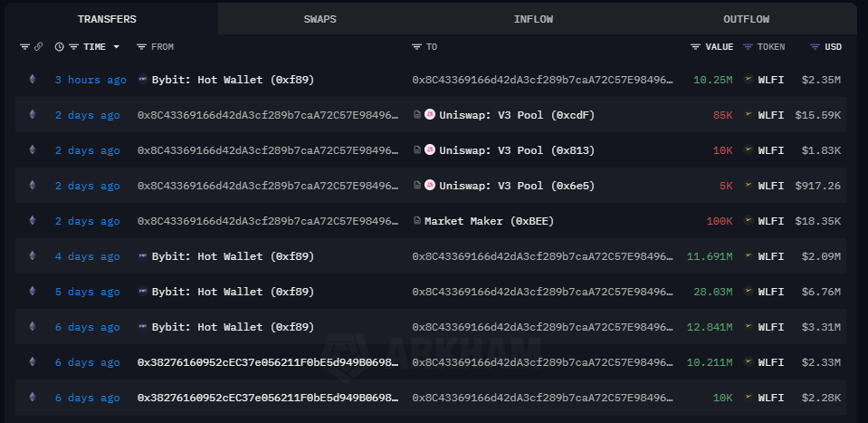Click the clock icon beside TIME
The height and width of the screenshot is (423, 868).
tap(59, 47)
